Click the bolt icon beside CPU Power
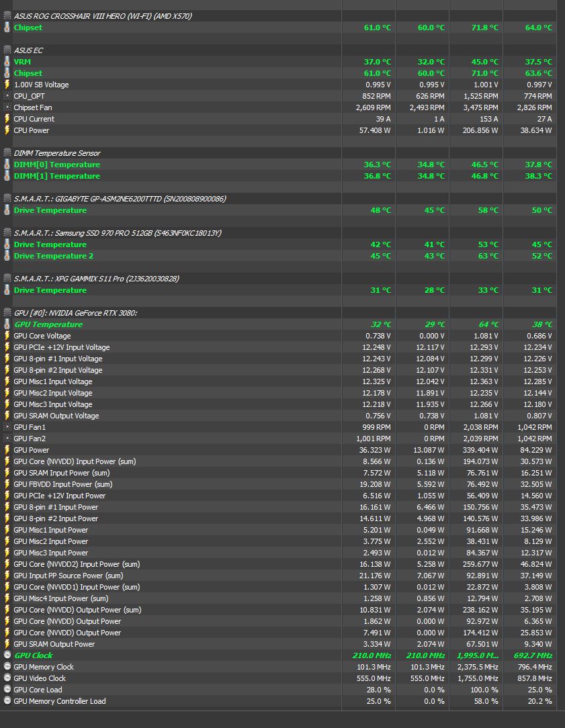The height and width of the screenshot is (728, 565). point(7,130)
